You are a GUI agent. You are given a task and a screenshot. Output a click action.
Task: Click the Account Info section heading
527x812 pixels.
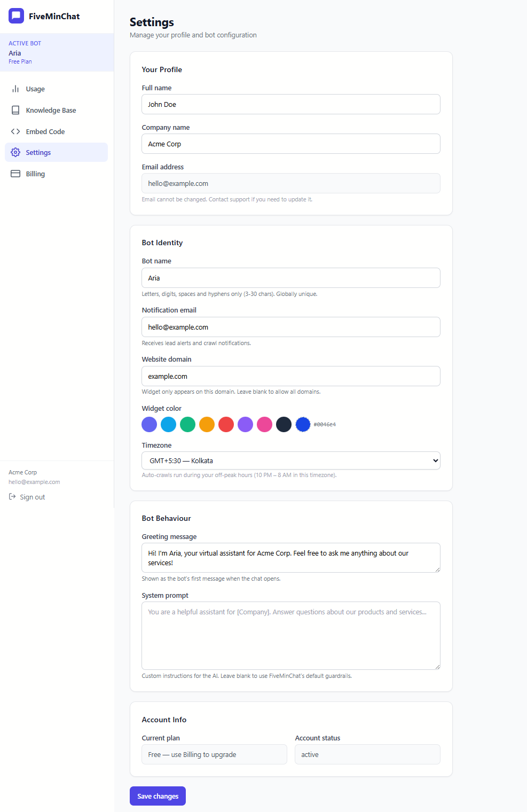[164, 720]
